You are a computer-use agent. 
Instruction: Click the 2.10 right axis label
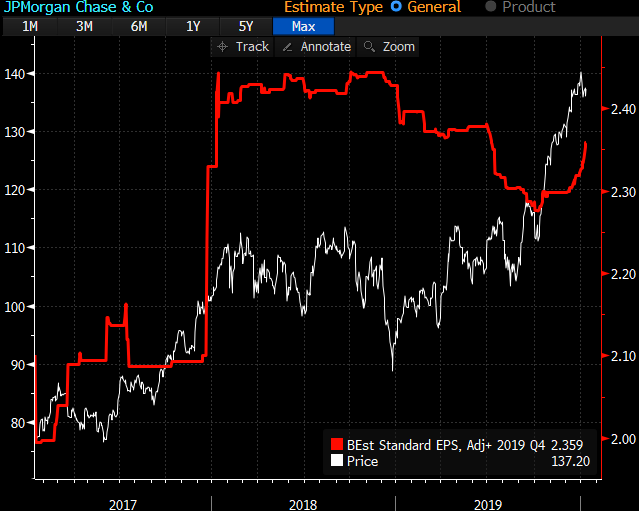[x=624, y=356]
